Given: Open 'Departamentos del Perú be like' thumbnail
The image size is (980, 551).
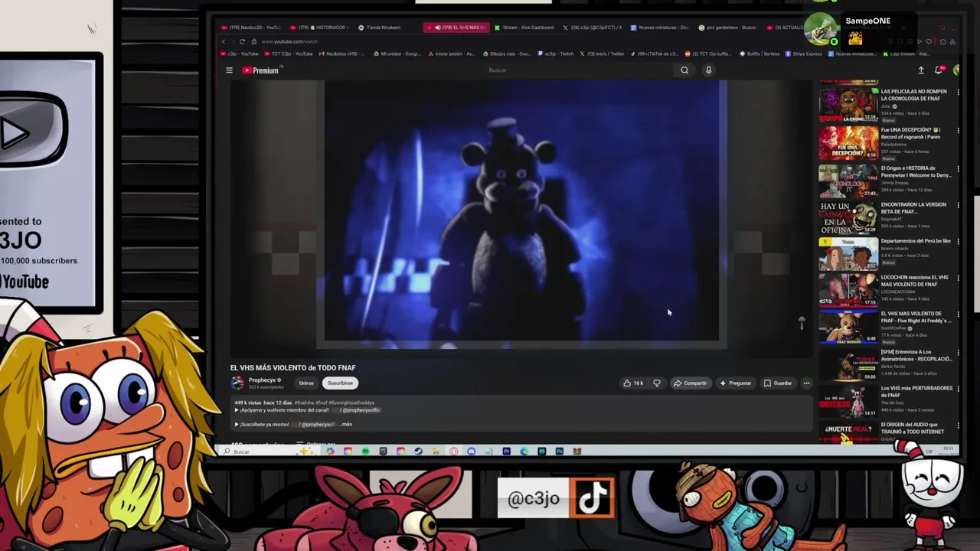Looking at the screenshot, I should pos(848,254).
